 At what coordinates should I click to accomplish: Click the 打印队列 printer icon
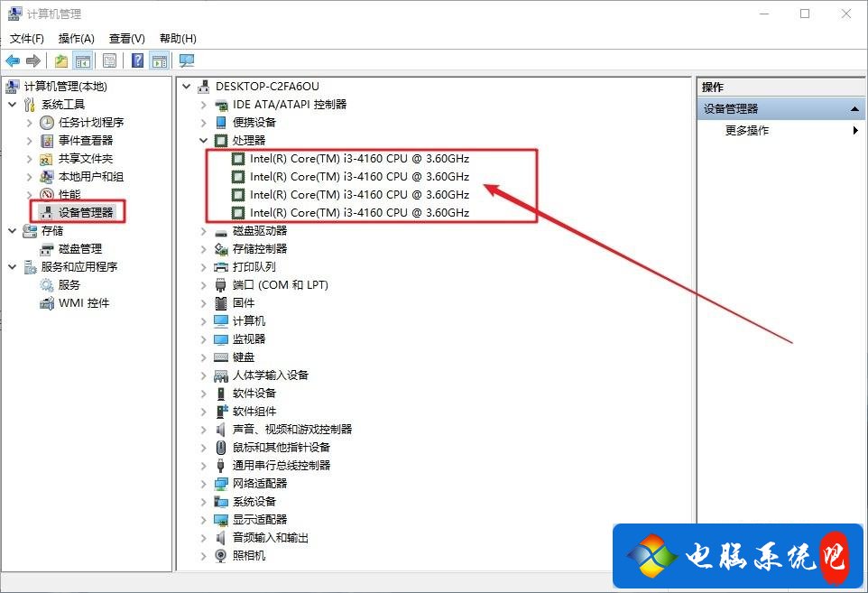tap(221, 267)
